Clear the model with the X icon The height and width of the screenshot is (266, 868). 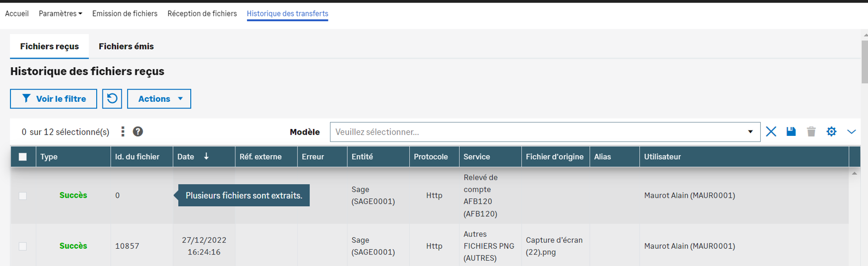[x=771, y=132]
